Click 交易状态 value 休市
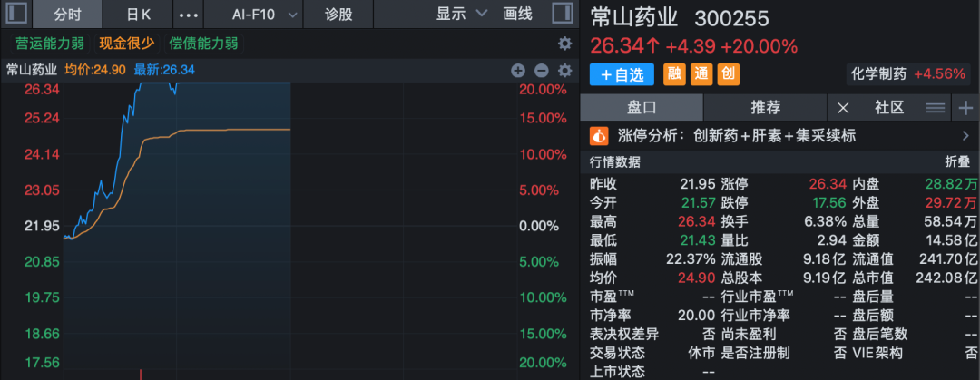The image size is (980, 380). click(x=701, y=353)
